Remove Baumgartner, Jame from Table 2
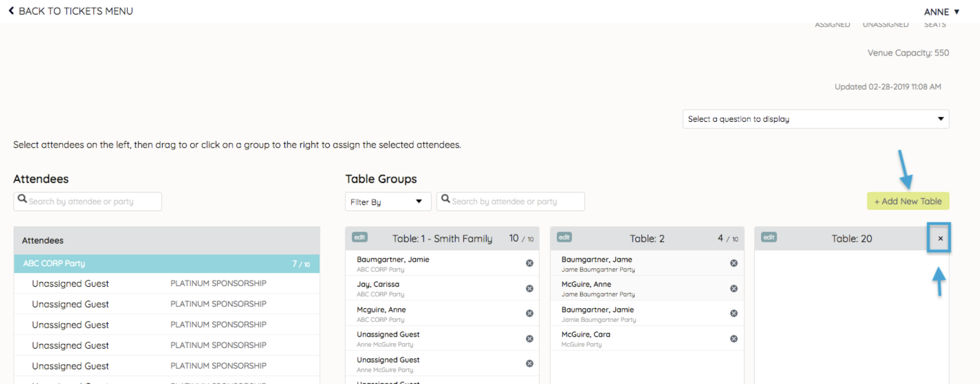The width and height of the screenshot is (980, 384). pyautogui.click(x=734, y=263)
